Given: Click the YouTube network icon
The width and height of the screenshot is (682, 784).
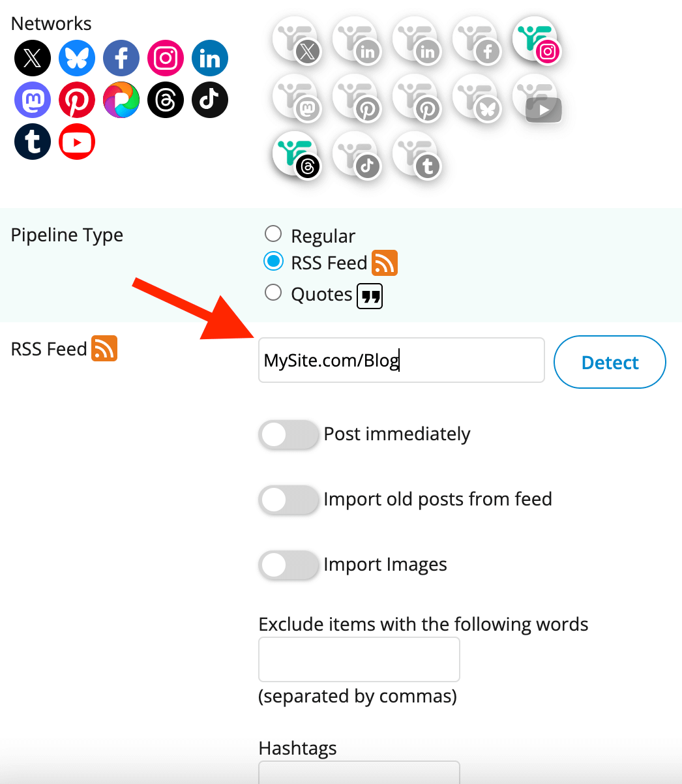Looking at the screenshot, I should tap(77, 142).
